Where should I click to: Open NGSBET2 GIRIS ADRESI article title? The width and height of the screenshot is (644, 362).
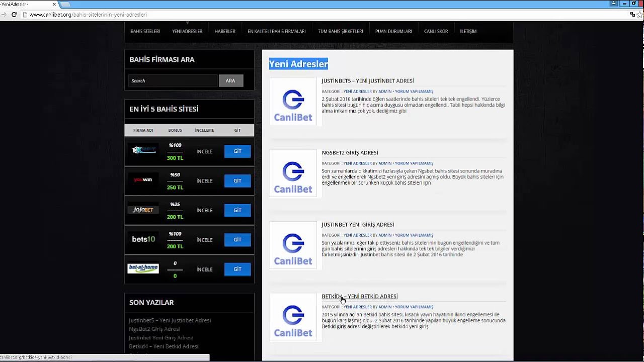pyautogui.click(x=350, y=153)
